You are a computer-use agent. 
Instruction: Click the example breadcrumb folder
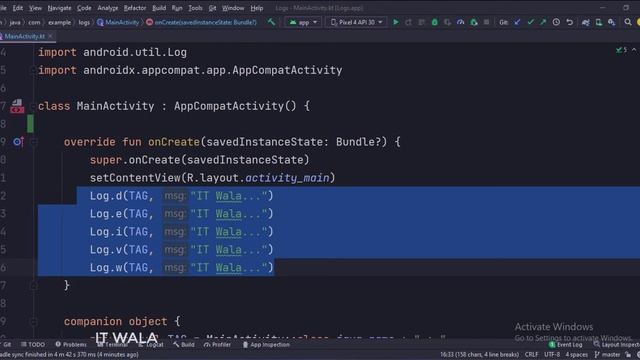point(60,22)
